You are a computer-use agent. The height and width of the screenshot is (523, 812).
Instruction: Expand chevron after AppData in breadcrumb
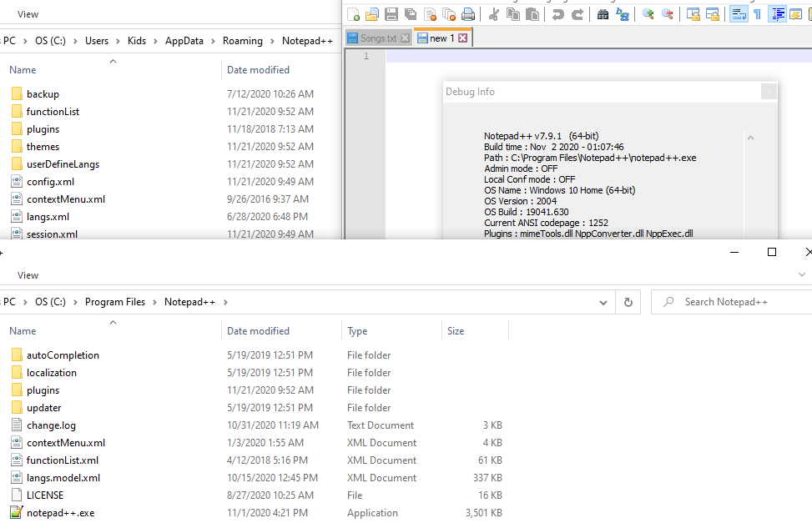coord(213,41)
